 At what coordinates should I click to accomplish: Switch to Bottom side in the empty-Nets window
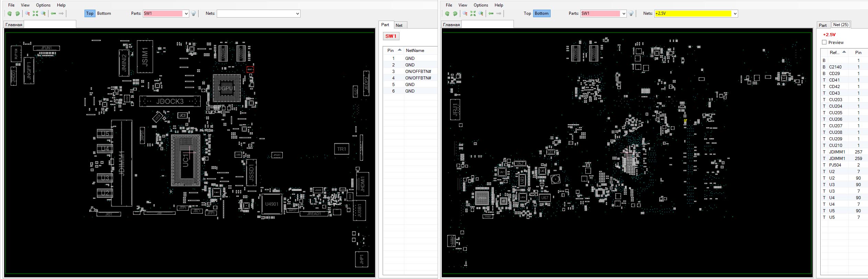point(104,13)
